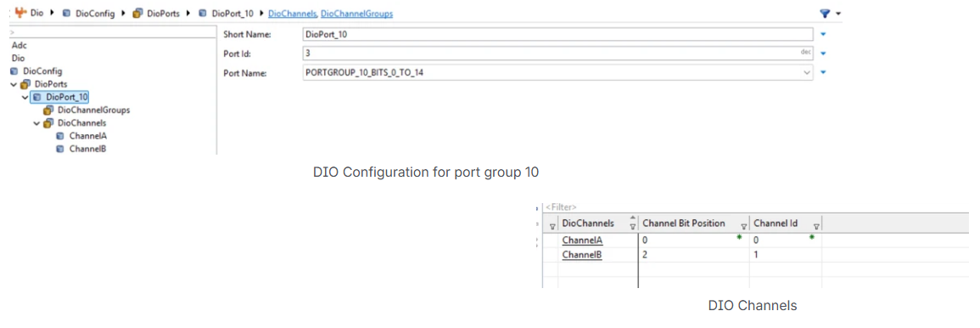This screenshot has height=328, width=980.
Task: Click DioConfig text in the breadcrumb
Action: point(94,13)
